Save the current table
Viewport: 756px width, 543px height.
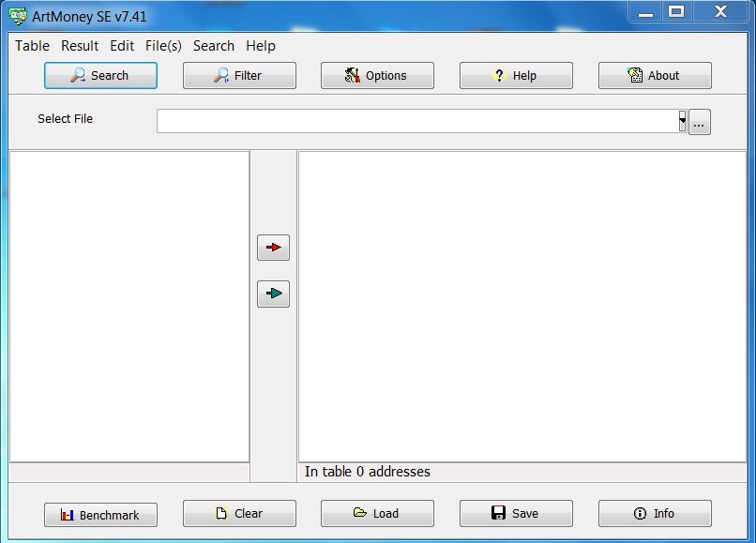pyautogui.click(x=517, y=513)
